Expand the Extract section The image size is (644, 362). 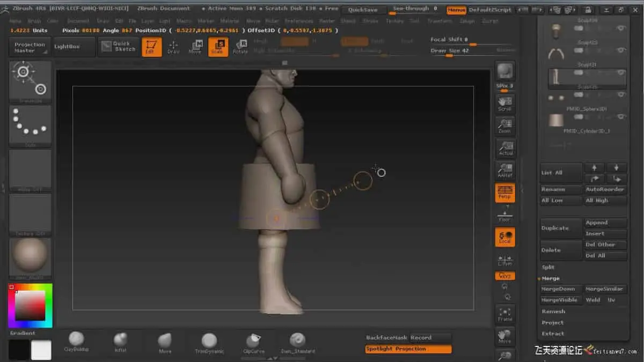point(552,334)
